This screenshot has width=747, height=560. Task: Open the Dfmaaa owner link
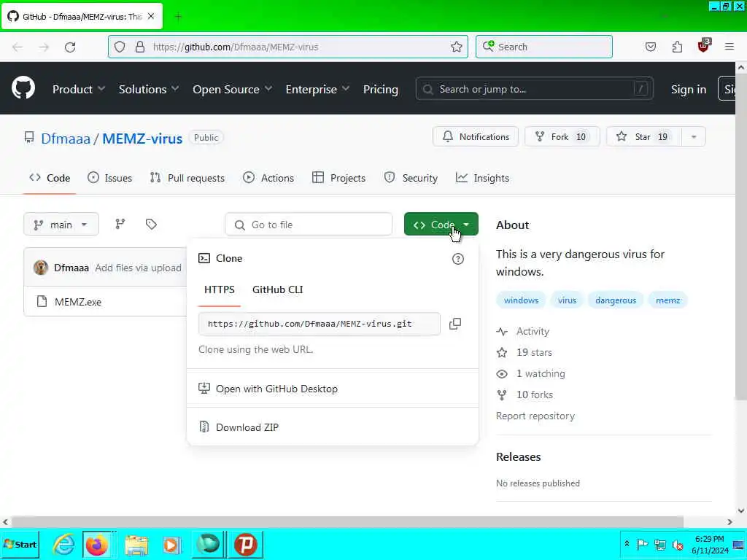click(65, 138)
